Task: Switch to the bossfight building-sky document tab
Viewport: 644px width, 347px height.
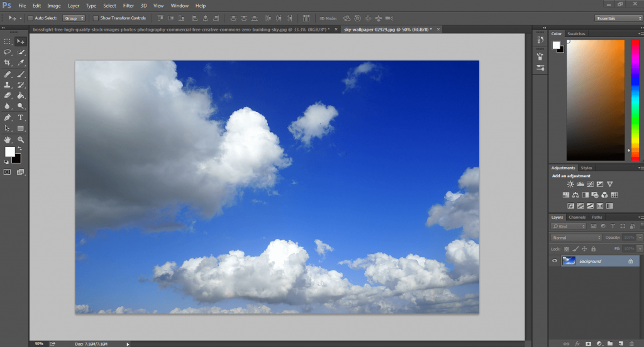Action: coord(181,30)
